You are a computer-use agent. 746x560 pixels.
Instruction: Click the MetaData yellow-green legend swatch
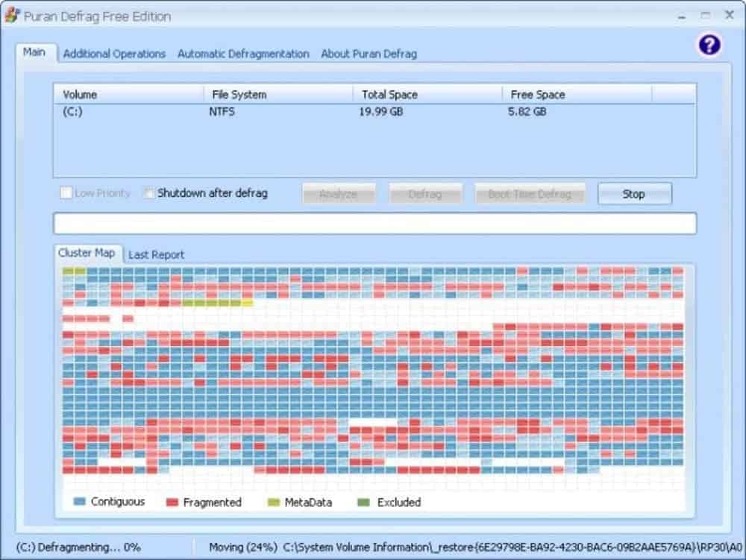274,503
